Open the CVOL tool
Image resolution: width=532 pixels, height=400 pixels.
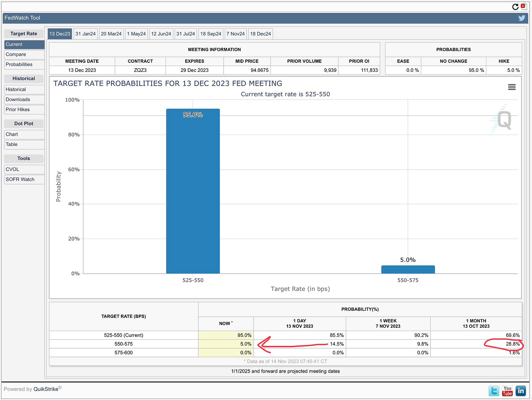pos(12,169)
